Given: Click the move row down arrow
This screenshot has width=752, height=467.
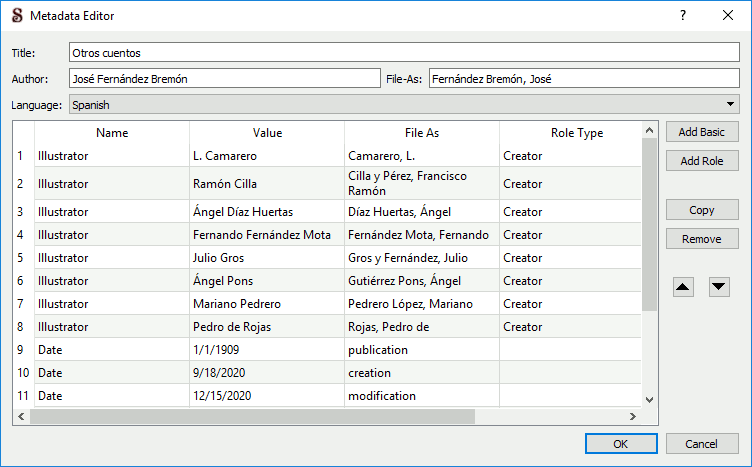Looking at the screenshot, I should pos(719,287).
